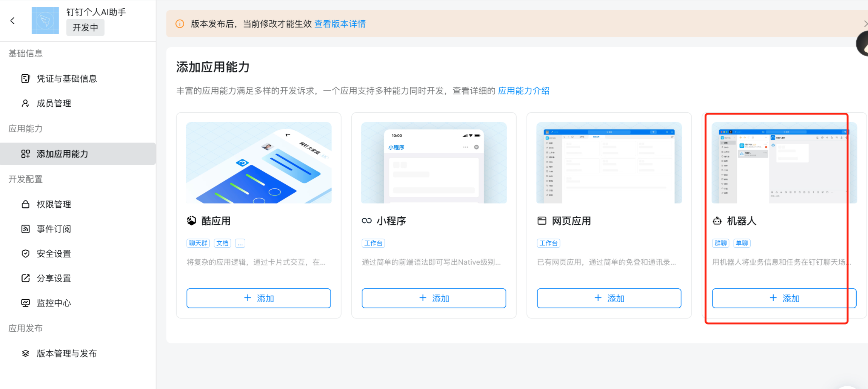
Task: Click the 小程序 card title
Action: (x=391, y=221)
